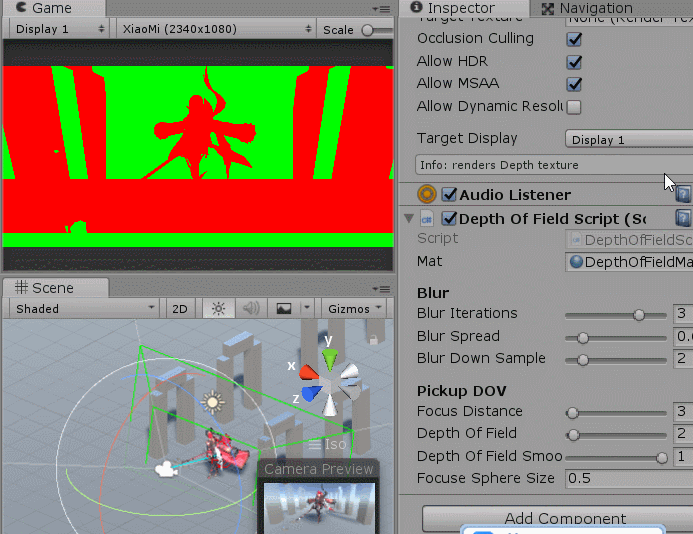693x534 pixels.
Task: Toggle scene effects image icon
Action: pos(284,308)
